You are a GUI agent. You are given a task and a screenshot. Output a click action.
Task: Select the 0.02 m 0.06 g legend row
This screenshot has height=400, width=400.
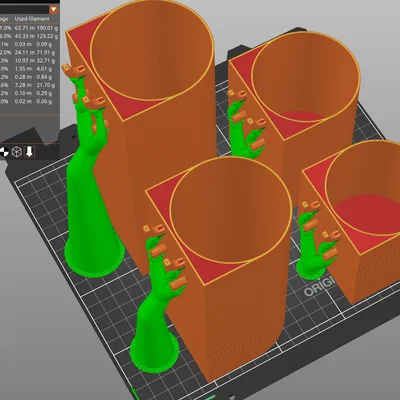29,102
